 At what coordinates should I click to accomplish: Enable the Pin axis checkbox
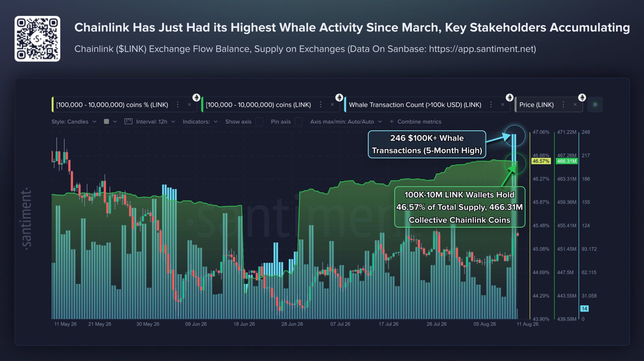298,122
